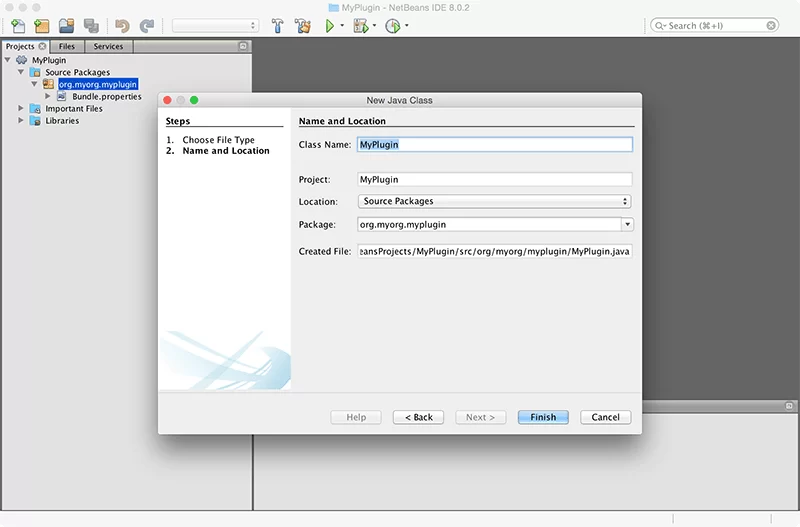
Task: Click the Bundle.properties file icon
Action: pyautogui.click(x=62, y=96)
